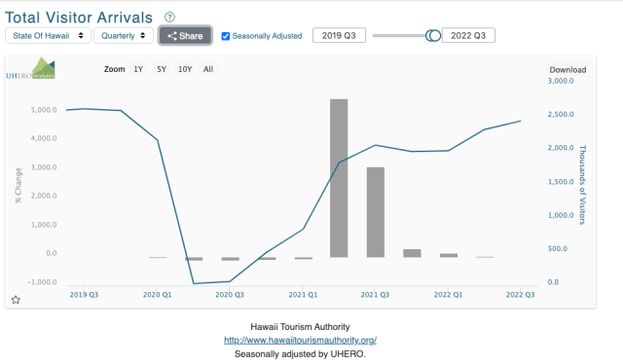623x364 pixels.
Task: Set chart zoom to All
Action: tap(208, 69)
